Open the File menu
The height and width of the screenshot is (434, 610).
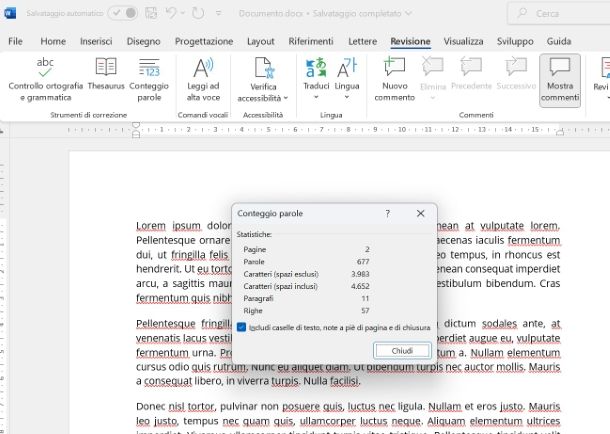15,41
